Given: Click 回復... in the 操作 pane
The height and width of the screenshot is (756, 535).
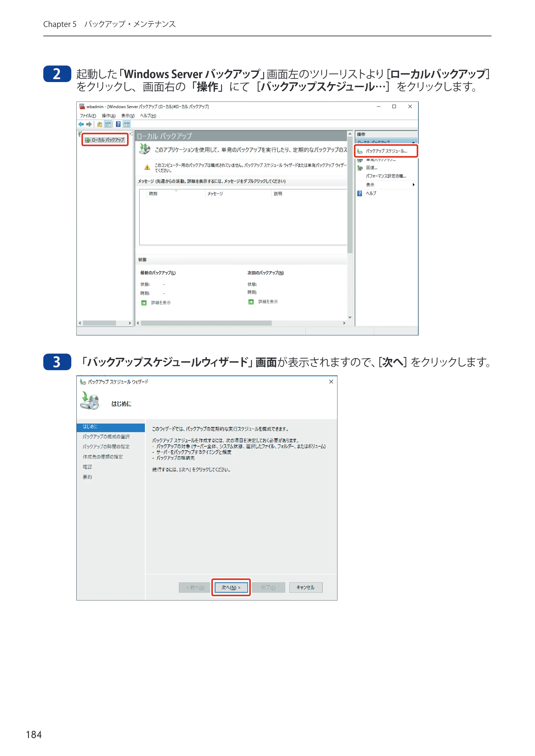Looking at the screenshot, I should [372, 168].
